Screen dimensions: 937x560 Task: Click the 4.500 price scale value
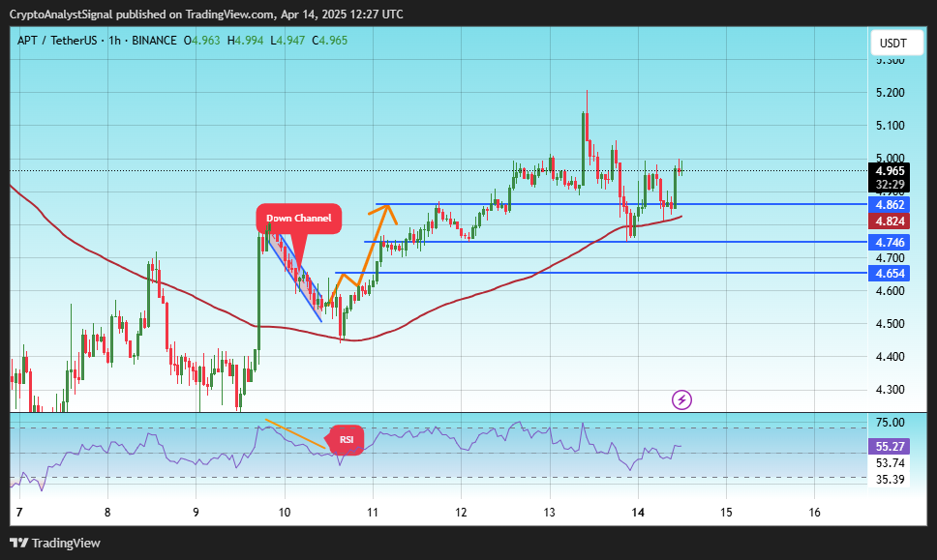(x=890, y=324)
